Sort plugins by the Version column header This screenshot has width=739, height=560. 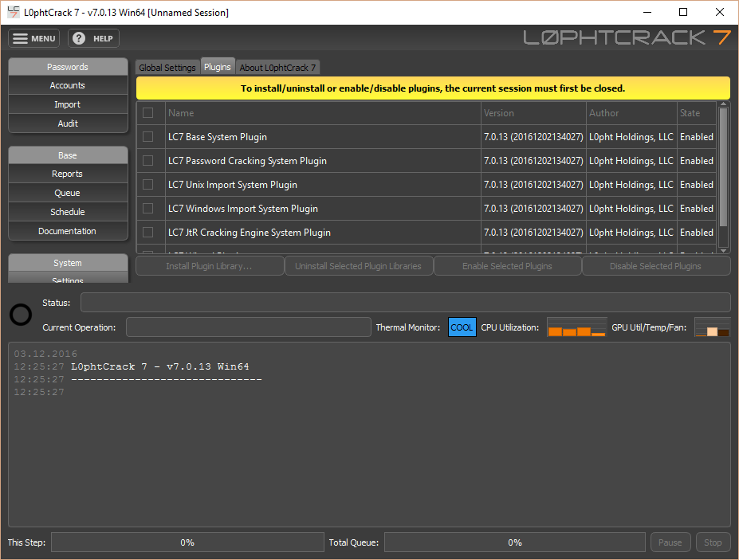pyautogui.click(x=533, y=113)
